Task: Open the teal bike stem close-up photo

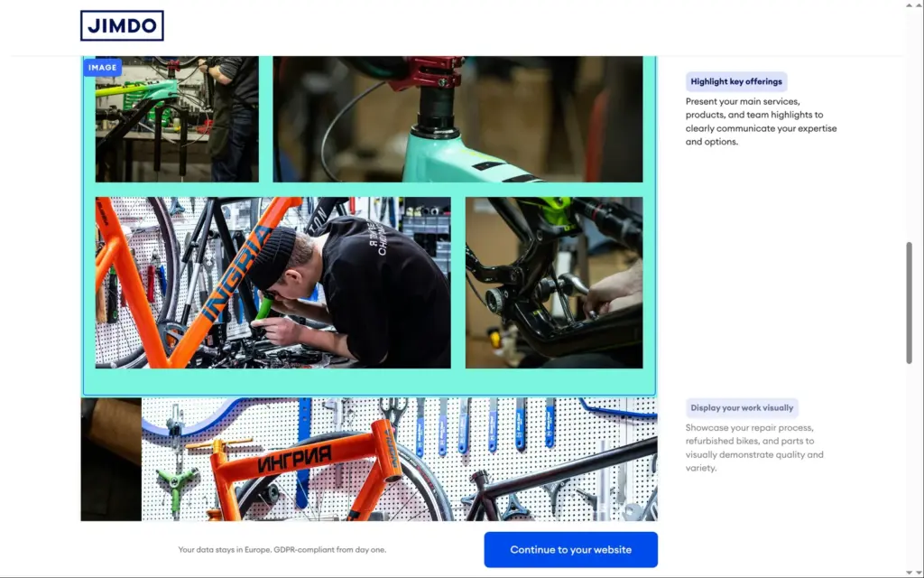Action: tap(457, 119)
